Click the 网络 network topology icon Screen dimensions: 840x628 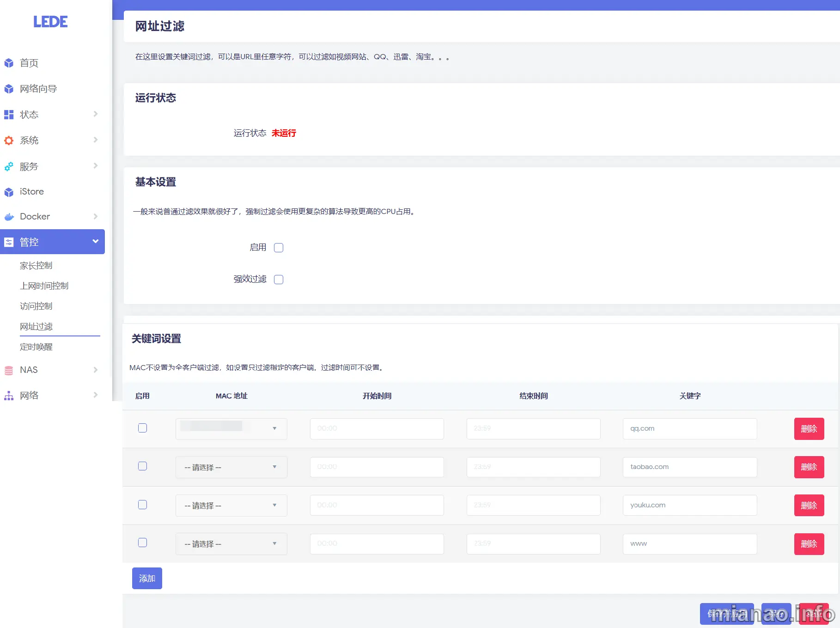[x=9, y=396]
